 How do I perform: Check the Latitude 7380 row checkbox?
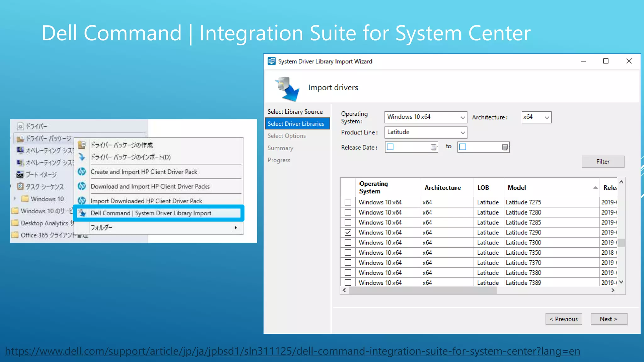[348, 272]
